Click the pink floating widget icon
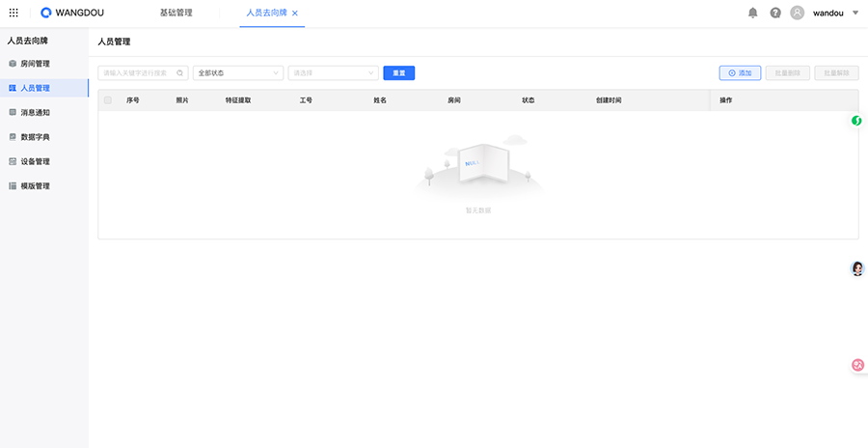Viewport: 868px width, 448px height. pos(858,365)
